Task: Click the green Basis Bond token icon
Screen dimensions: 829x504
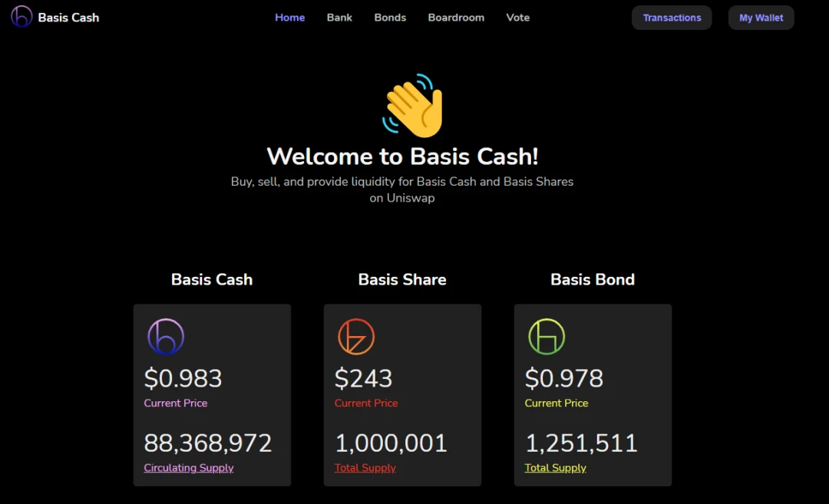Action: click(547, 337)
